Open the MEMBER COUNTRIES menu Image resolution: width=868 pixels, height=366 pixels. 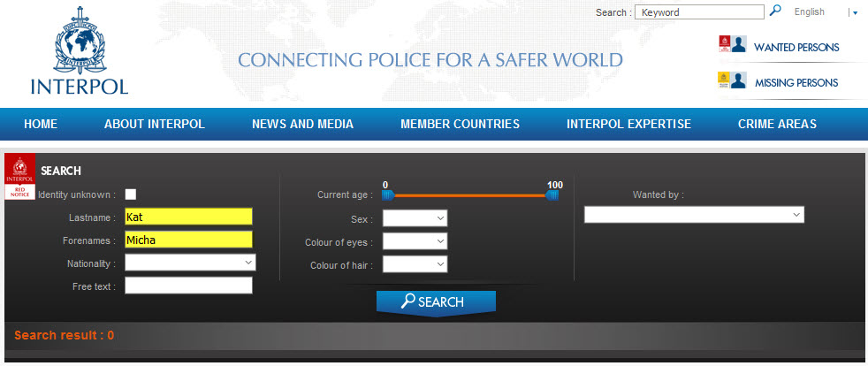click(460, 124)
